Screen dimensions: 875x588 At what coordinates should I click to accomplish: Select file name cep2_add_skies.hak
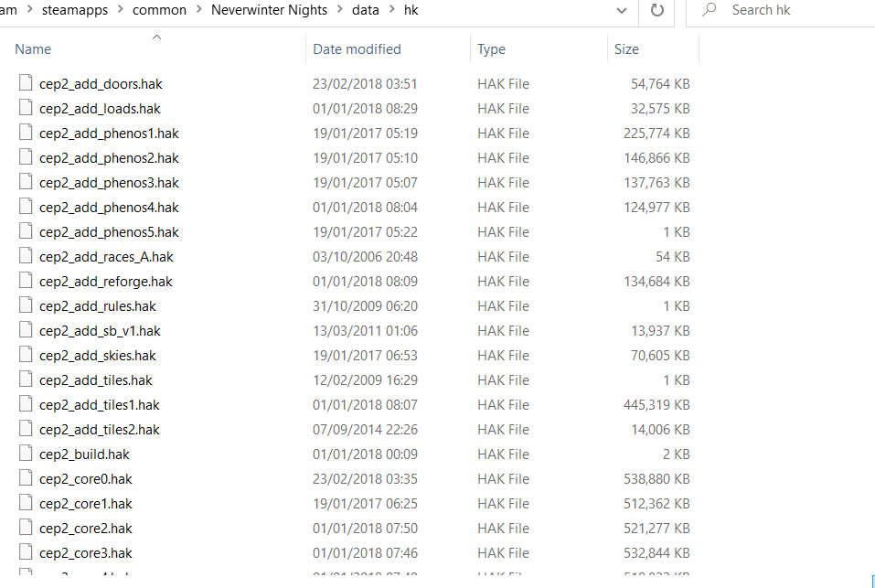[98, 356]
